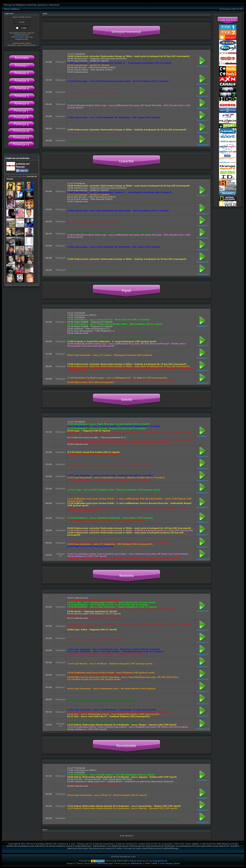Image resolution: width=246 pixels, height=868 pixels.
Task: Open the American flag profile picture
Action: 20,213
